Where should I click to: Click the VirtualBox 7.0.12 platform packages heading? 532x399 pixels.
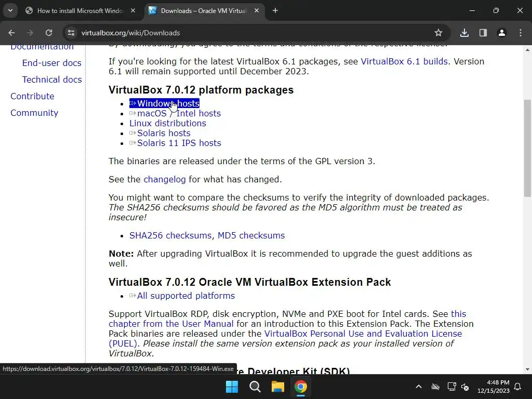(x=201, y=90)
